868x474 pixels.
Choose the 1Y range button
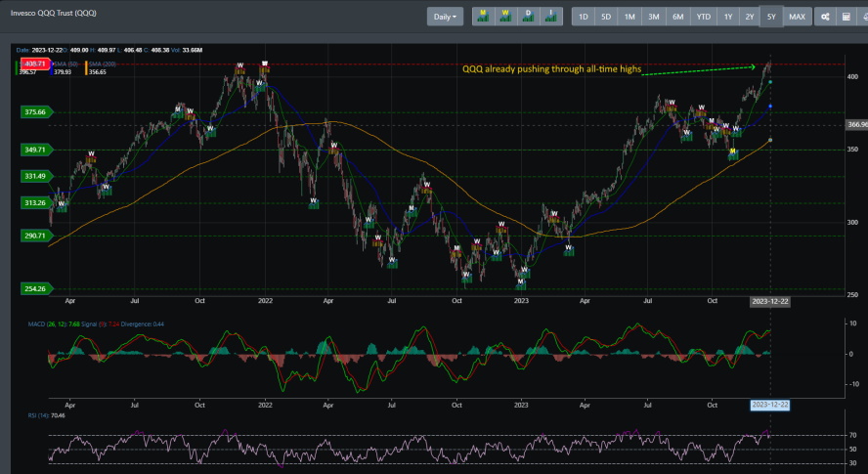click(x=728, y=17)
